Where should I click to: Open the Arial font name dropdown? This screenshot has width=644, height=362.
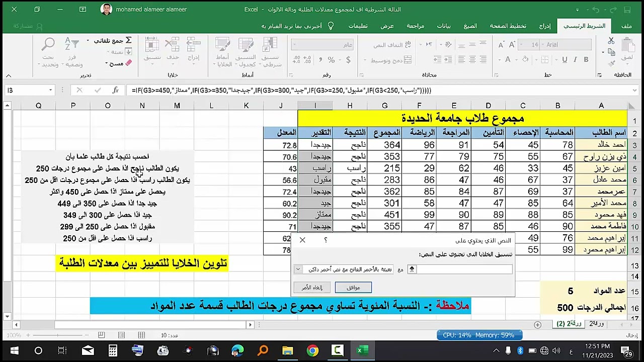coord(543,45)
